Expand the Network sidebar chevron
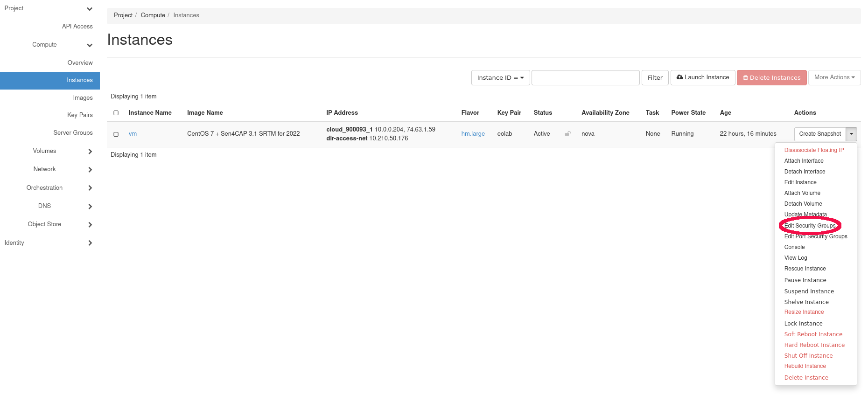 (90, 170)
